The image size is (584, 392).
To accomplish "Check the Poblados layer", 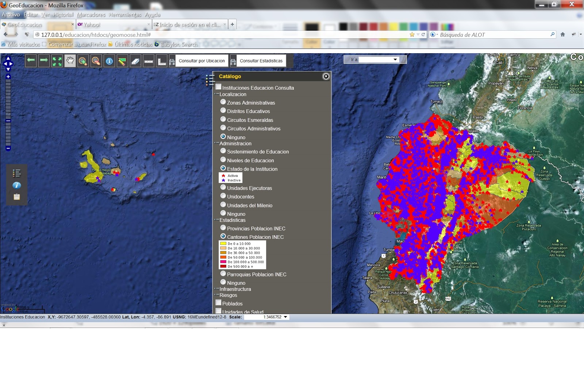I will (x=219, y=302).
